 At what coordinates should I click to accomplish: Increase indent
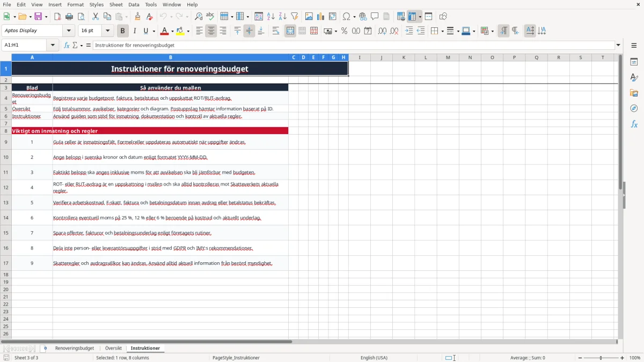[409, 31]
